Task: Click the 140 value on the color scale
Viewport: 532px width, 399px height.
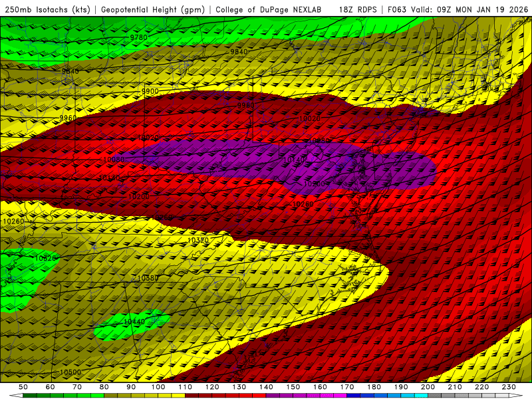Action: [x=267, y=387]
